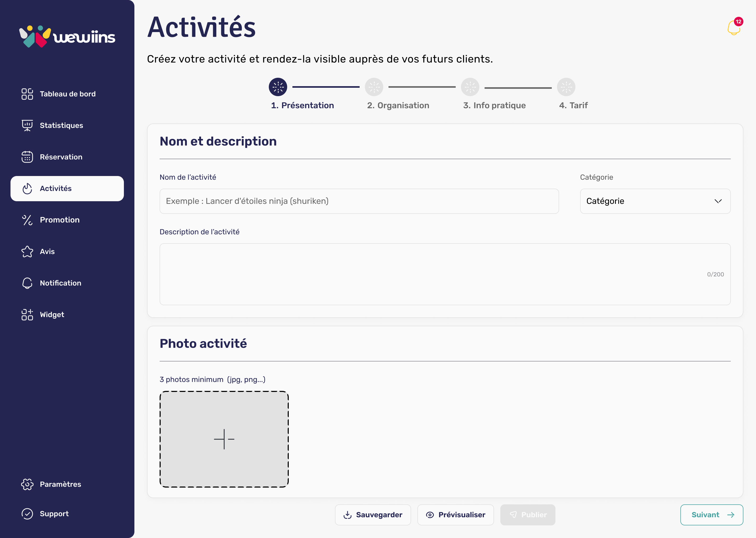Open the Tableau de bord menu
756x538 pixels.
[67, 94]
